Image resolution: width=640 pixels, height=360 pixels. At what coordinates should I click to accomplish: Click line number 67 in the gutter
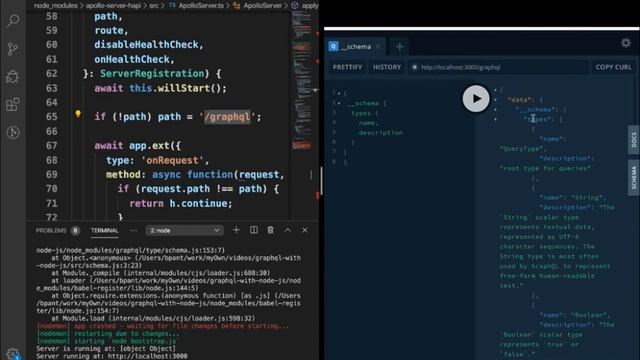[x=51, y=146]
